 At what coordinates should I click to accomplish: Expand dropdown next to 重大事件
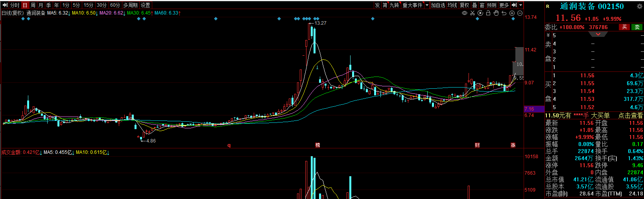click(x=426, y=5)
